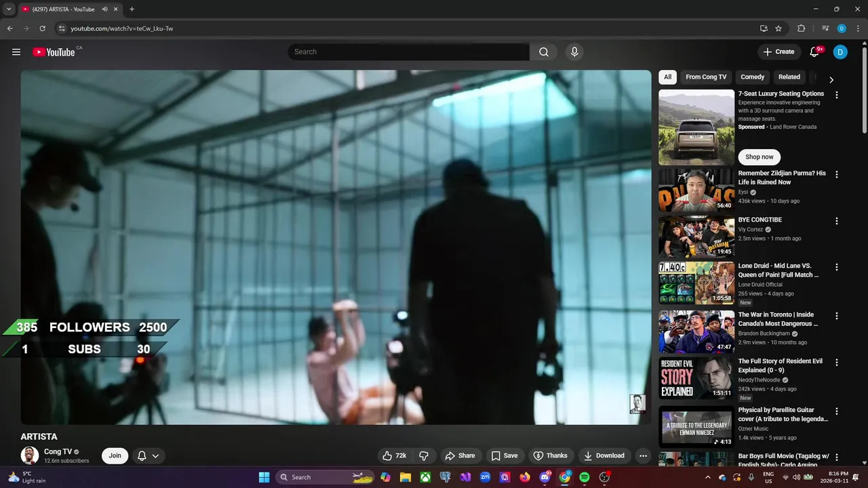Bookmark this page with star icon
This screenshot has height=488, width=868.
pos(778,28)
